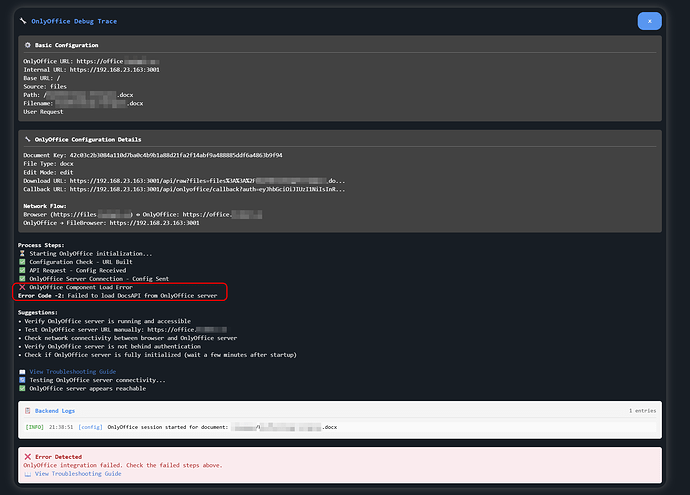Open the Troubleshooting Guide link in error banner
690x495 pixels.
tap(77, 474)
